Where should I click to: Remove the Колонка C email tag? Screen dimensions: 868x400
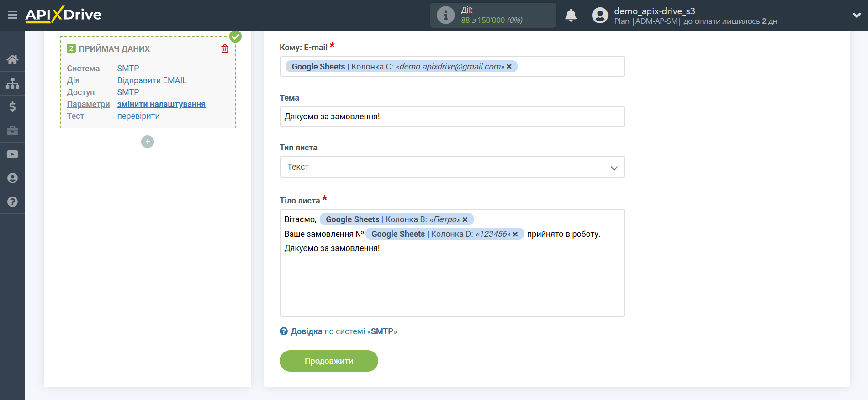[x=509, y=67]
